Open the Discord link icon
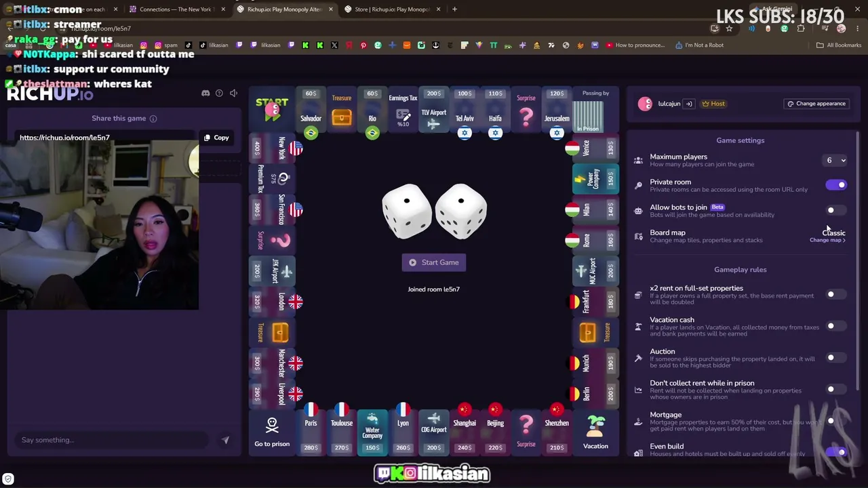Image resolution: width=868 pixels, height=488 pixels. [x=205, y=93]
